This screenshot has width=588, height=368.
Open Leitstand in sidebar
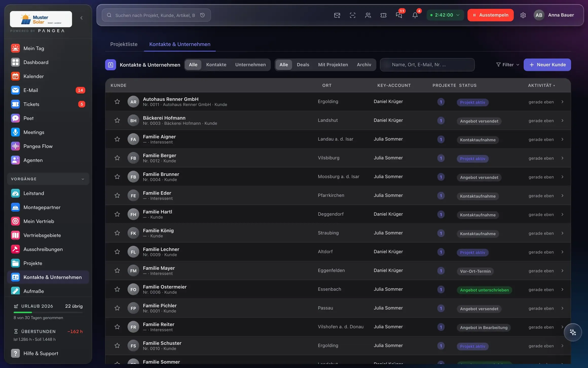(x=48, y=193)
